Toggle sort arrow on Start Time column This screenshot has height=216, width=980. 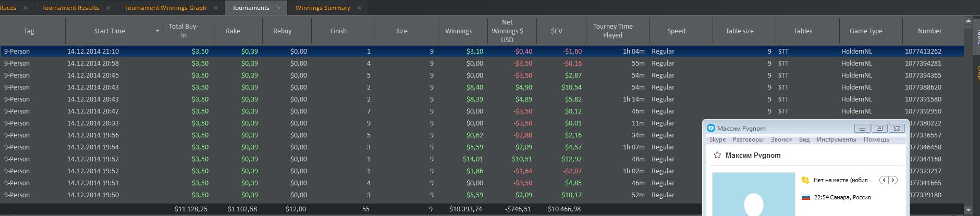pos(157,31)
